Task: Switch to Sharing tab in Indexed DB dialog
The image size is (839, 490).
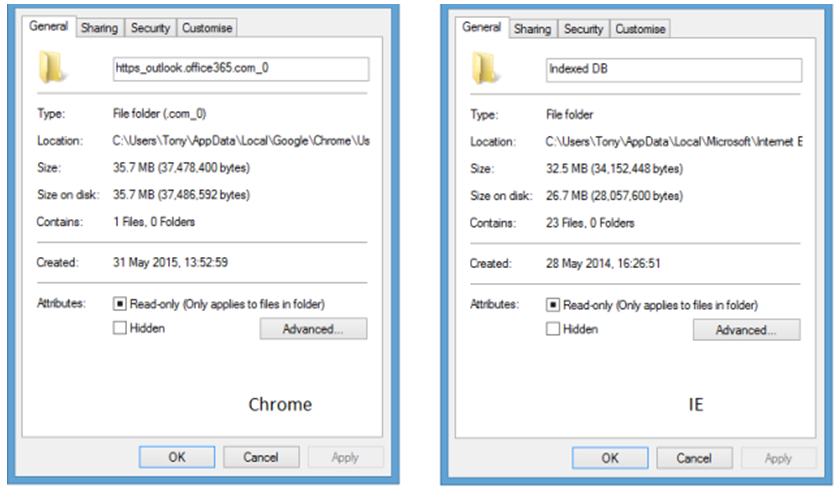Action: tap(532, 29)
